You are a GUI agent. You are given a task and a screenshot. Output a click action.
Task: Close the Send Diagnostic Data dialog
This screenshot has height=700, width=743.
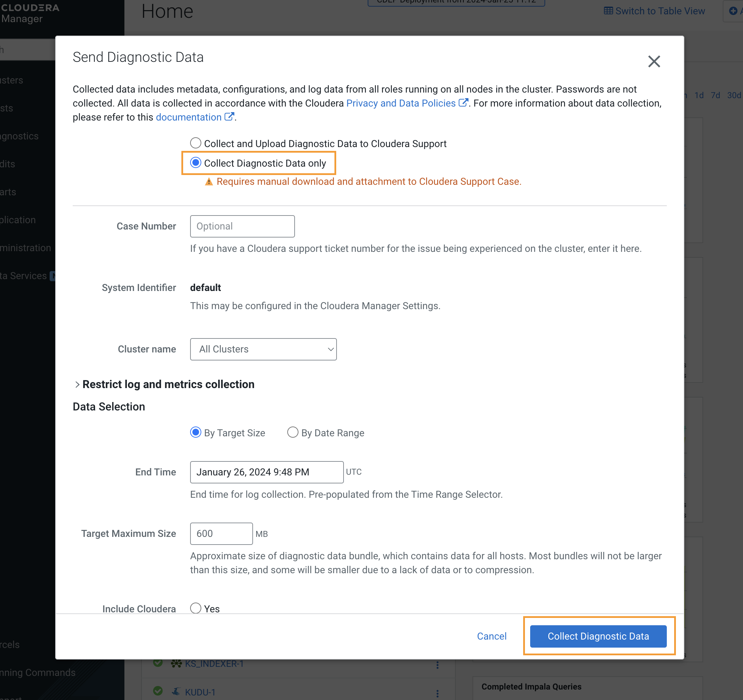654,61
